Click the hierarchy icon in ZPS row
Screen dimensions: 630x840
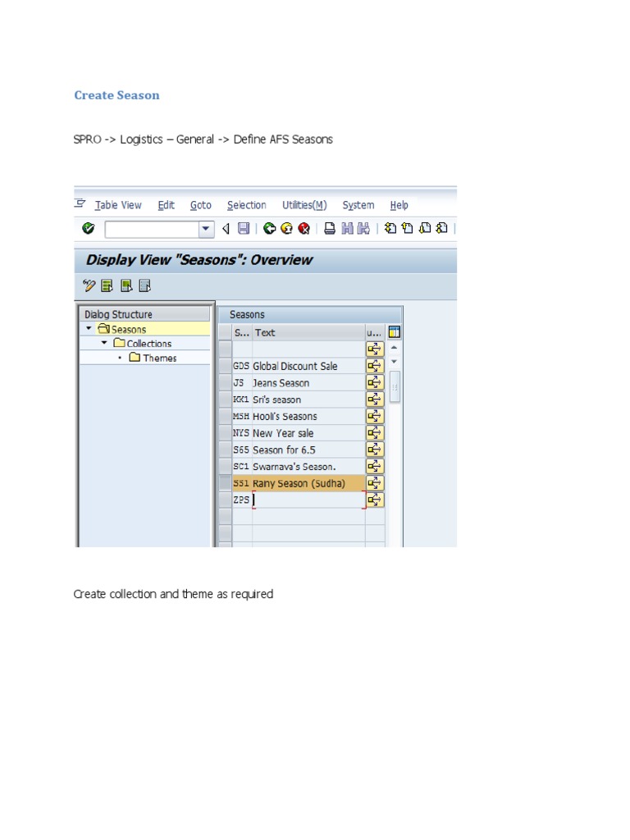pyautogui.click(x=374, y=500)
